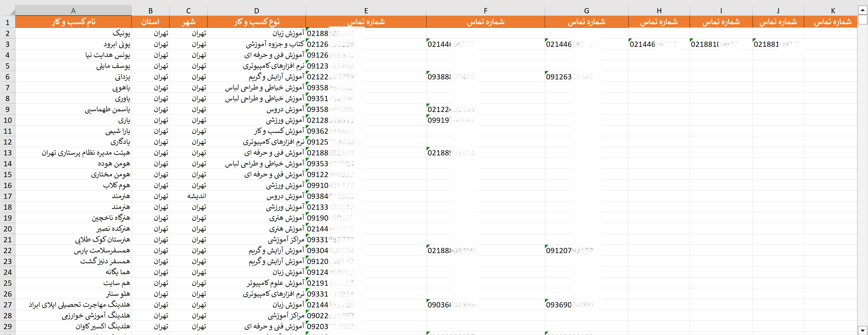Select the cell 'یونی ابرود'
This screenshot has width=868, height=335.
pyautogui.click(x=73, y=44)
